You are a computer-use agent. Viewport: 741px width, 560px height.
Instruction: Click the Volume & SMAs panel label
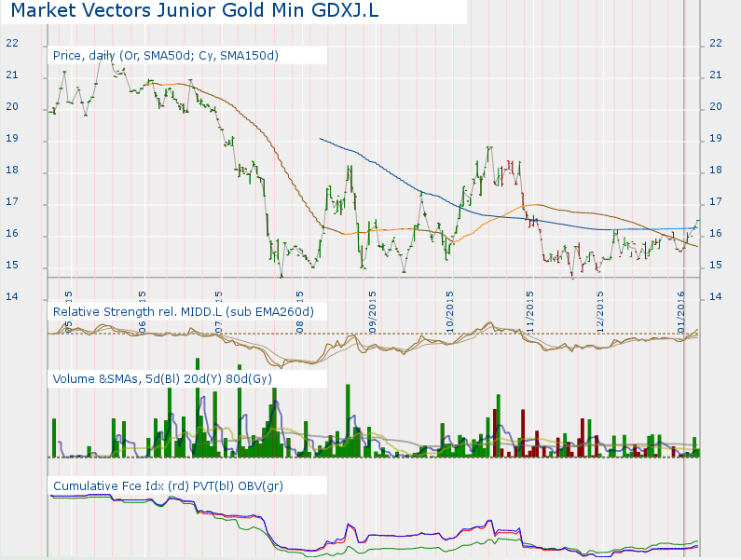pos(162,379)
